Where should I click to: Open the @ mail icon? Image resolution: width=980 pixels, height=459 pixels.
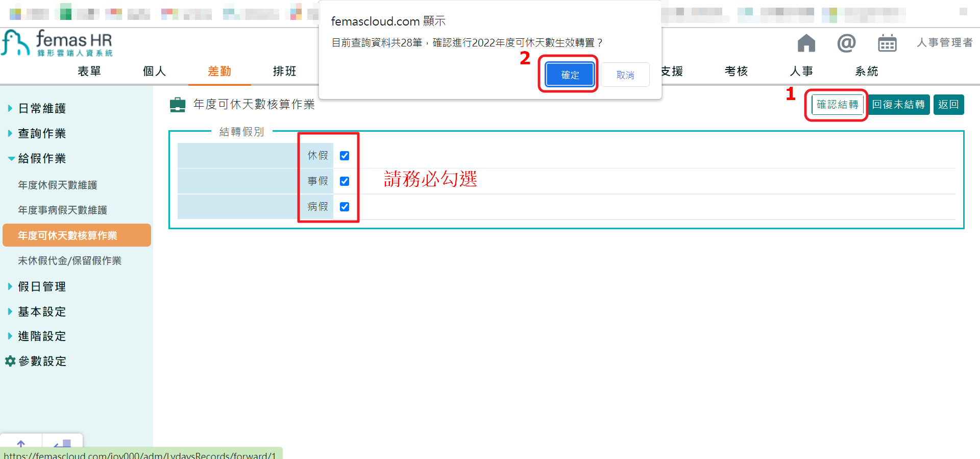click(x=847, y=43)
